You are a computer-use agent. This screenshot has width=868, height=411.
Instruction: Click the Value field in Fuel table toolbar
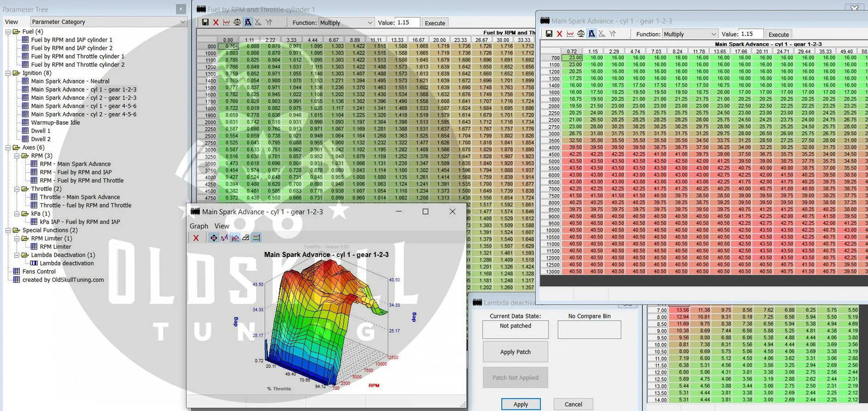[x=408, y=22]
